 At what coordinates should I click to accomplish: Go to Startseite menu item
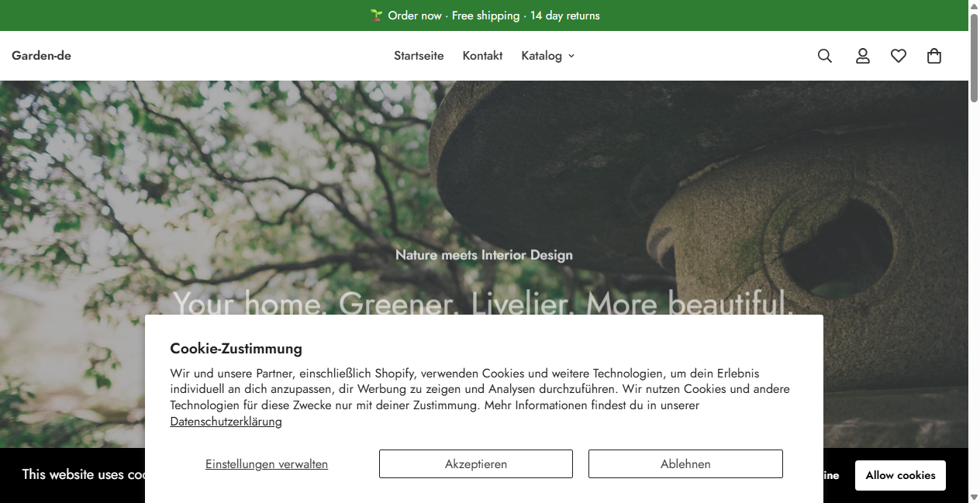(419, 56)
